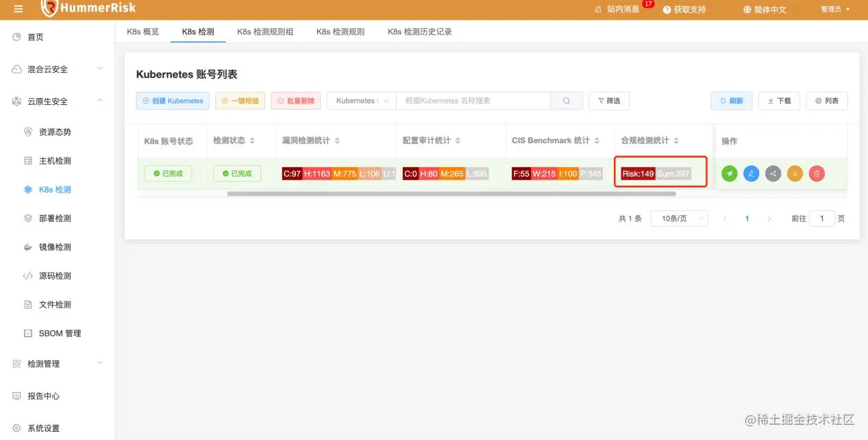Click M:265 config audit badge
868x440 pixels.
click(x=452, y=174)
